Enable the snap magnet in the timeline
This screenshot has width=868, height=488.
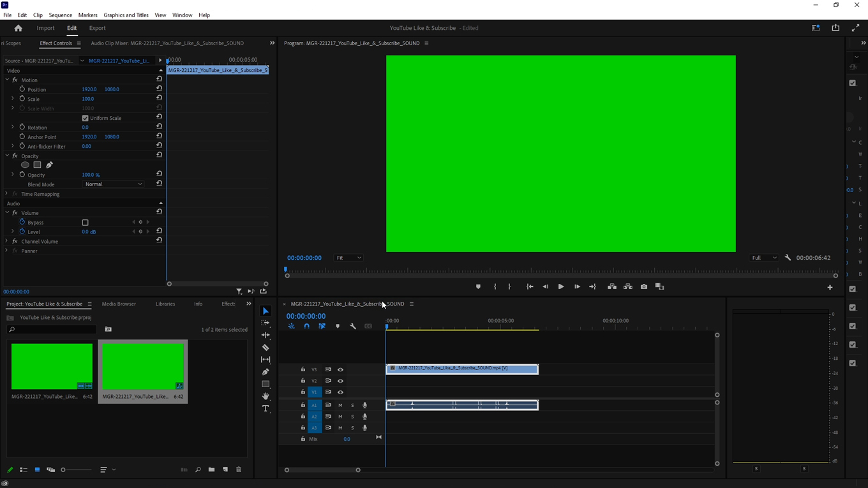pyautogui.click(x=306, y=326)
